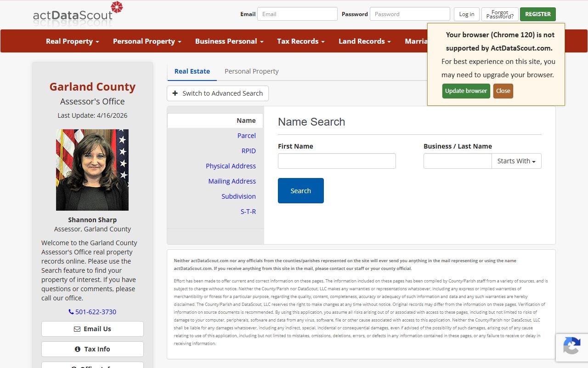The height and width of the screenshot is (368, 588).
Task: Open the Tax Records dropdown
Action: point(301,41)
